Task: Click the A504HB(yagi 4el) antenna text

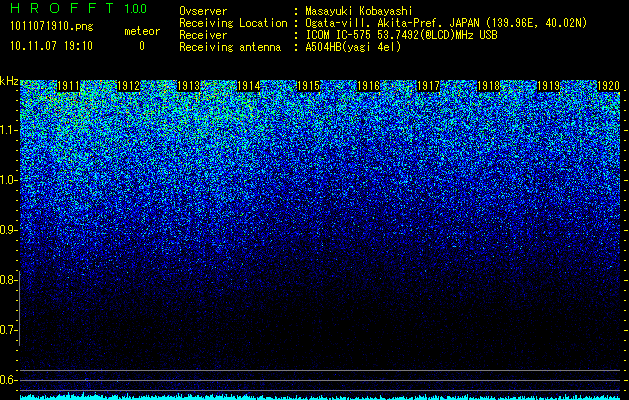Action: coord(353,47)
